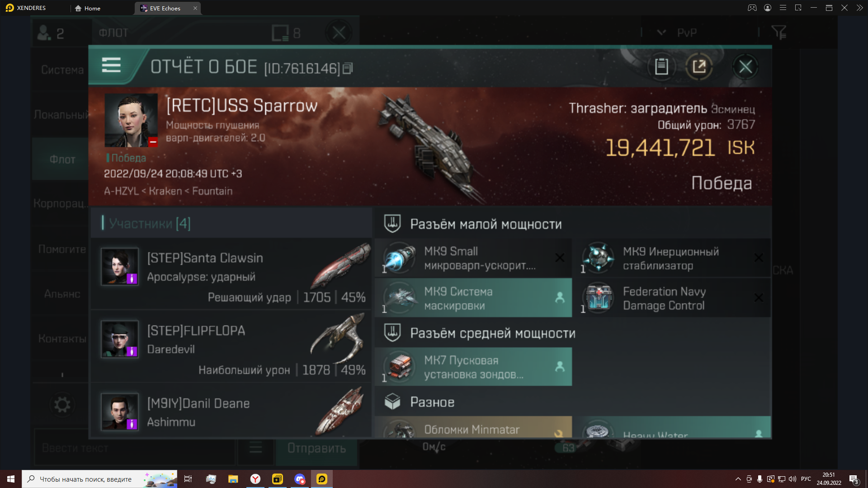Expand the Разъём малой мощности section
The width and height of the screenshot is (868, 488).
point(486,224)
